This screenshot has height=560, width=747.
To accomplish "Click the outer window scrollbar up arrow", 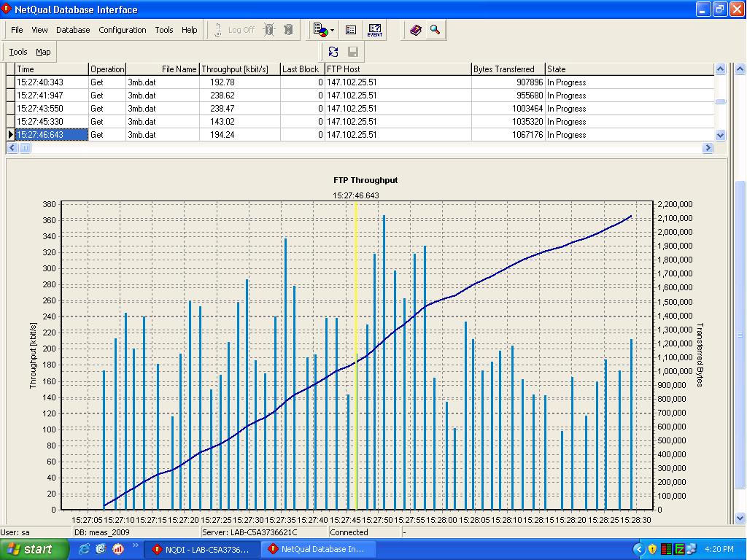I will tap(740, 69).
